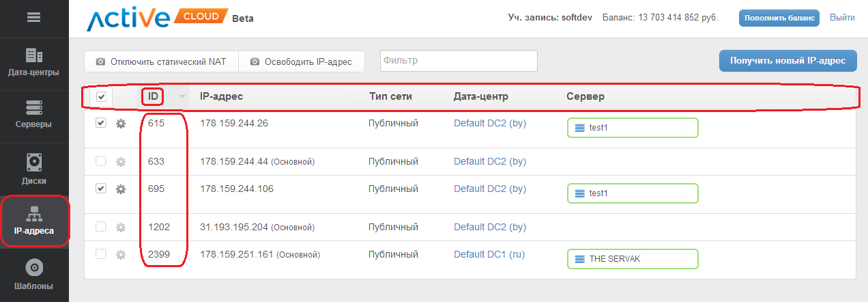Focus the Фильтр input field
This screenshot has width=868, height=302.
(459, 61)
